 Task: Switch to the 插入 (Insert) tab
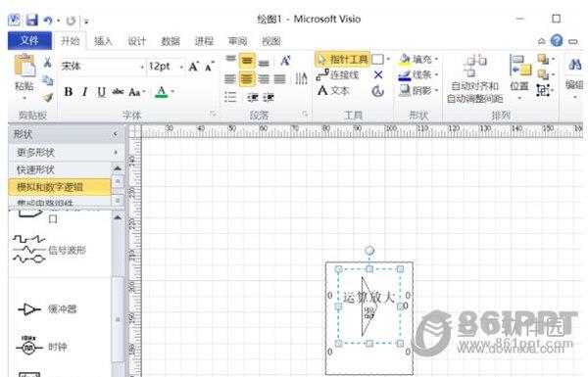tap(103, 41)
